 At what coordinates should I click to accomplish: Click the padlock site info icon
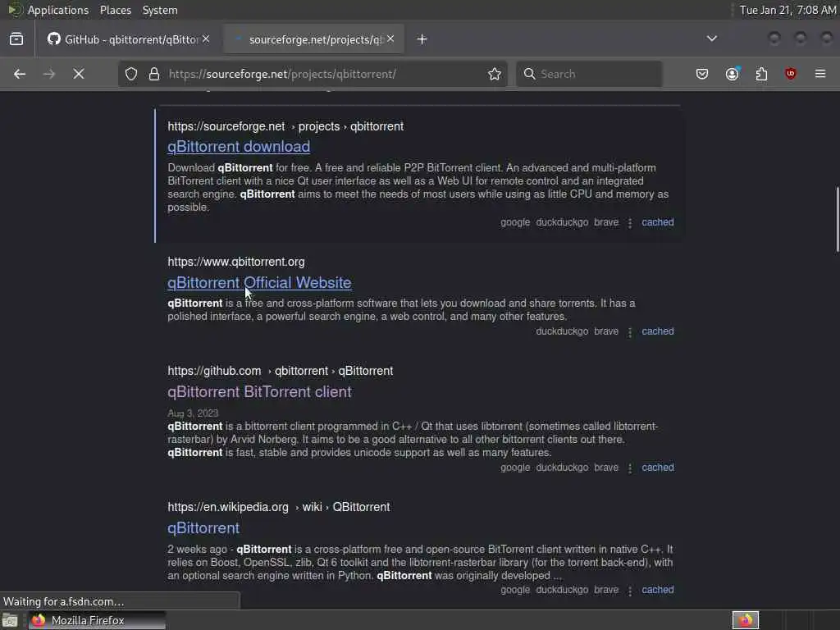[154, 74]
